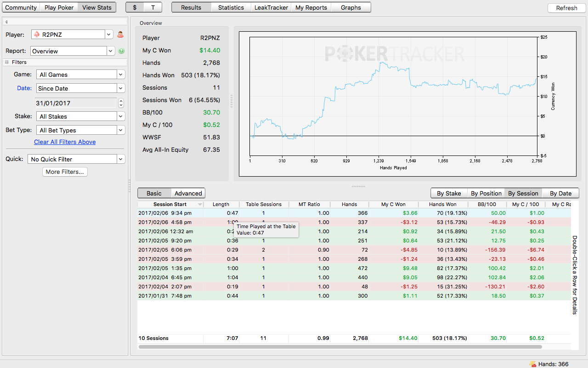Image resolution: width=588 pixels, height=368 pixels.
Task: Switch to the Statistics tab
Action: [x=231, y=7]
